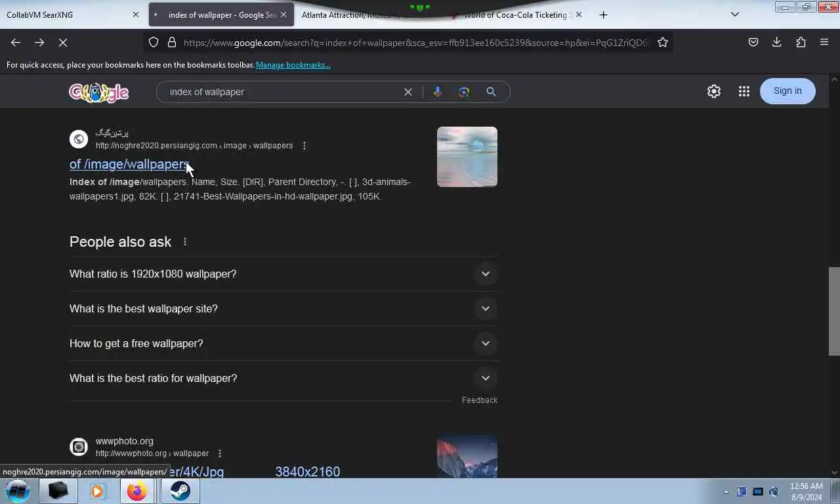Open 'Index of /image/wallpapers' result
Image resolution: width=840 pixels, height=504 pixels.
pyautogui.click(x=130, y=164)
